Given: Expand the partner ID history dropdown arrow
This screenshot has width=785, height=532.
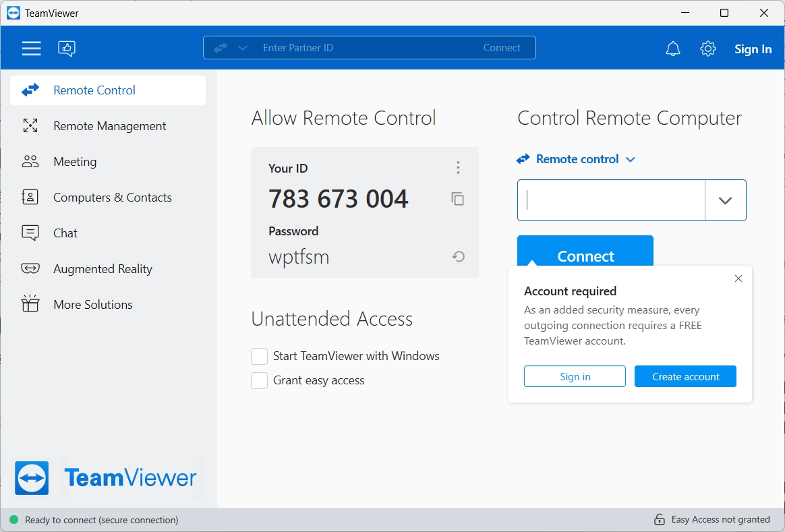Looking at the screenshot, I should (726, 200).
